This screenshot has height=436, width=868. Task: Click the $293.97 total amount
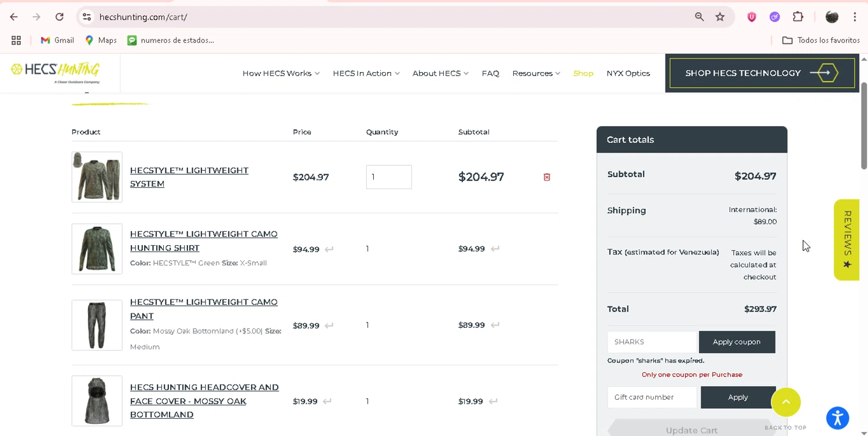pyautogui.click(x=760, y=309)
